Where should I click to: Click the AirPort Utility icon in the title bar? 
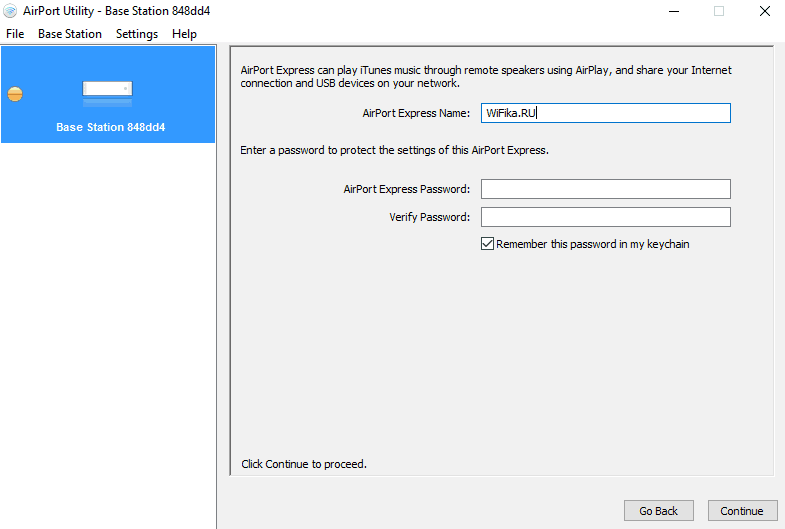pyautogui.click(x=10, y=11)
